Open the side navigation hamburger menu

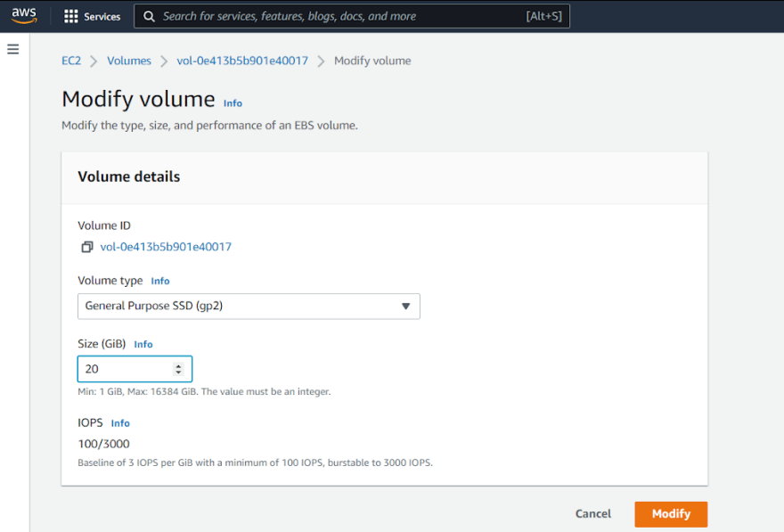13,49
